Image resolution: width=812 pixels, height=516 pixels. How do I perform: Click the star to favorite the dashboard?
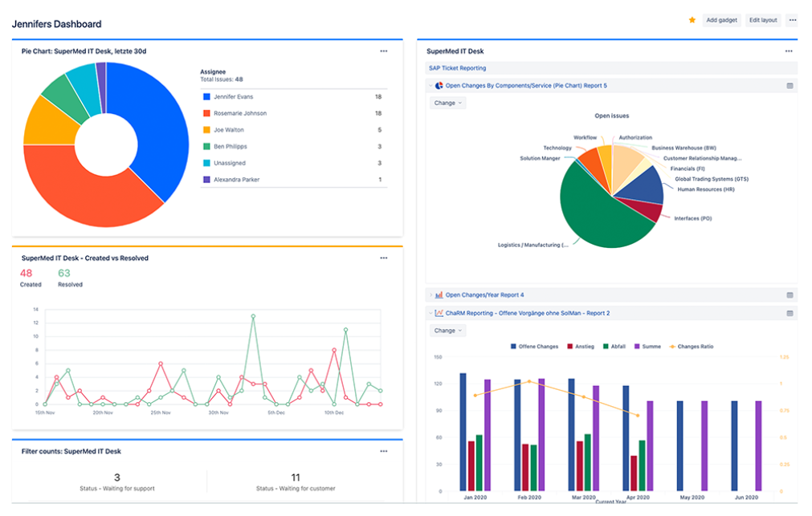coord(692,19)
